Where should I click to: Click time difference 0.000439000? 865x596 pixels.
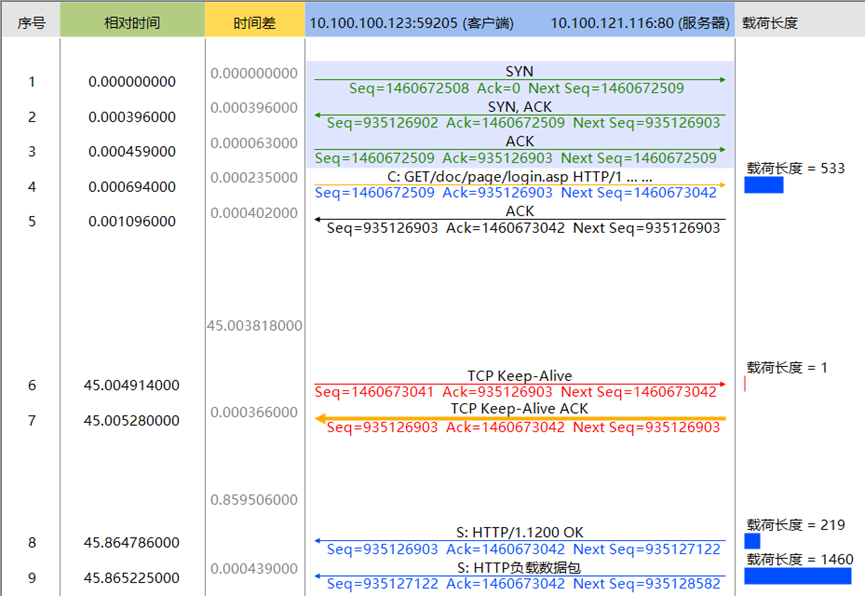pos(254,568)
